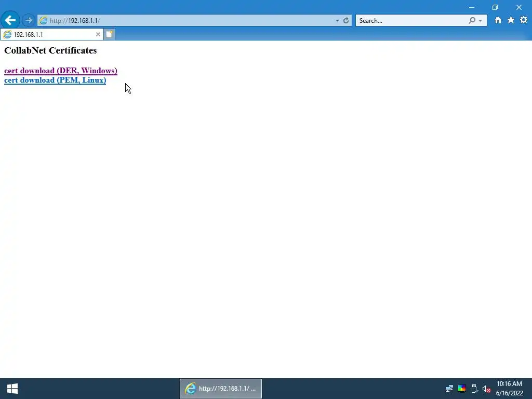Click the colorful display tray icon
The height and width of the screenshot is (399, 532).
pos(462,389)
